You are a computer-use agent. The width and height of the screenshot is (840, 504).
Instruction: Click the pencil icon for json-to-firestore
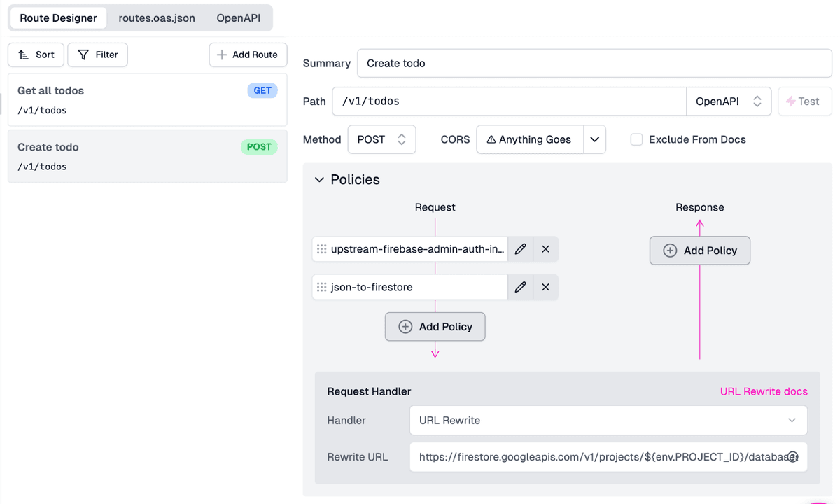click(520, 287)
